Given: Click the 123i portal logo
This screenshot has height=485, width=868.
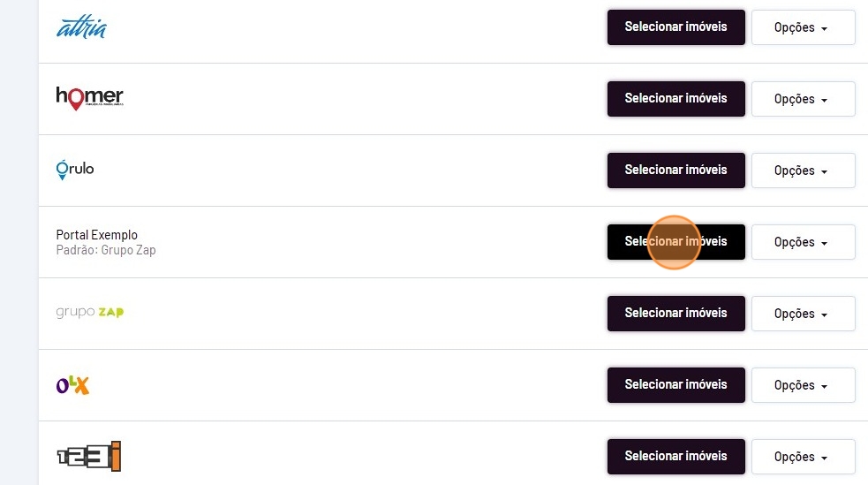Looking at the screenshot, I should tap(88, 456).
